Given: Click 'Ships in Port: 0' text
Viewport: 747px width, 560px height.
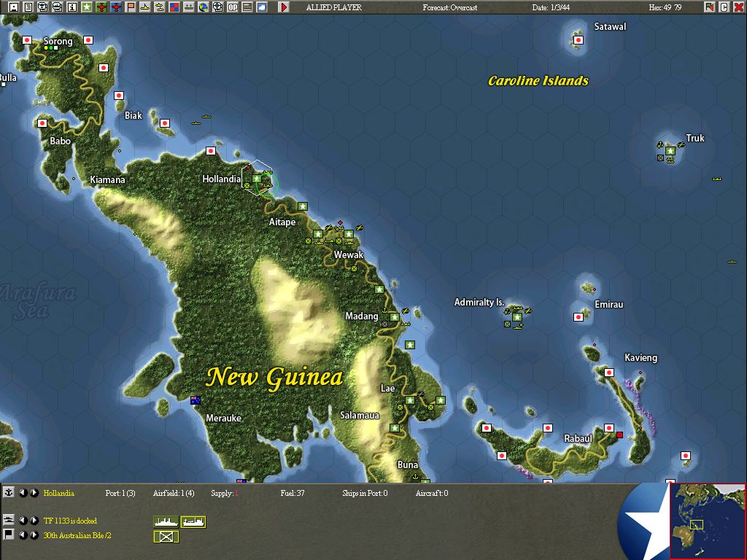Looking at the screenshot, I should click(x=365, y=494).
